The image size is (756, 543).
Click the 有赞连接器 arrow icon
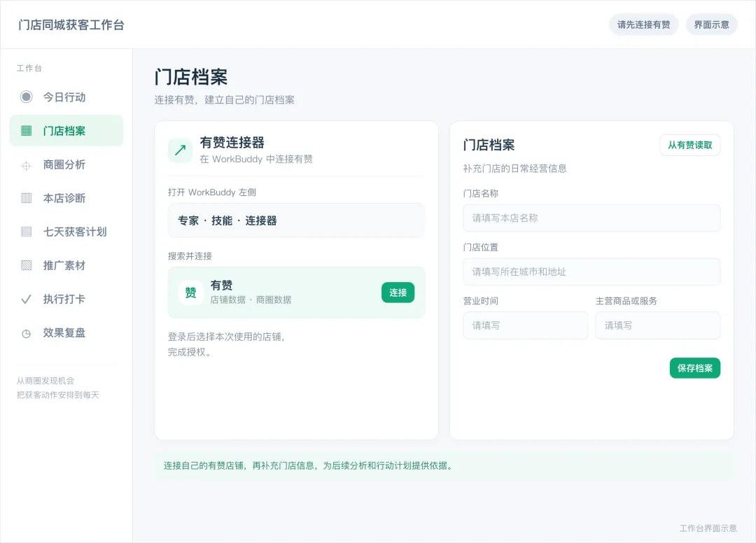click(180, 150)
